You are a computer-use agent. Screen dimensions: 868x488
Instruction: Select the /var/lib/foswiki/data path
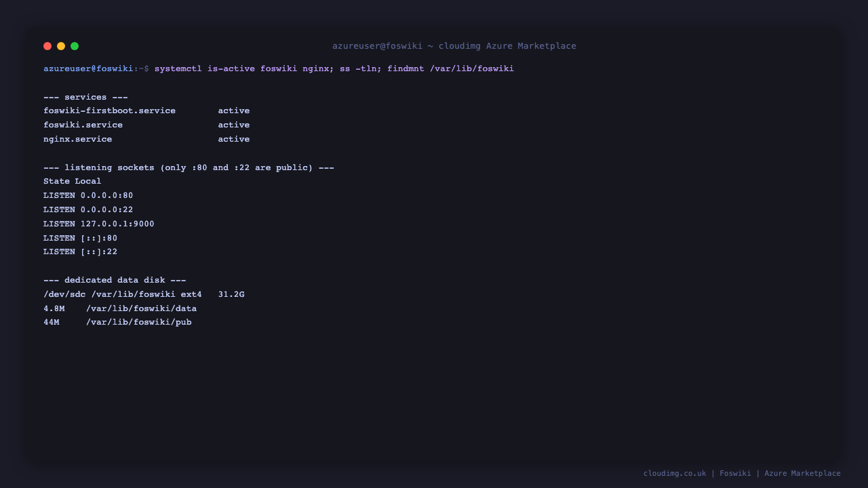[141, 309]
